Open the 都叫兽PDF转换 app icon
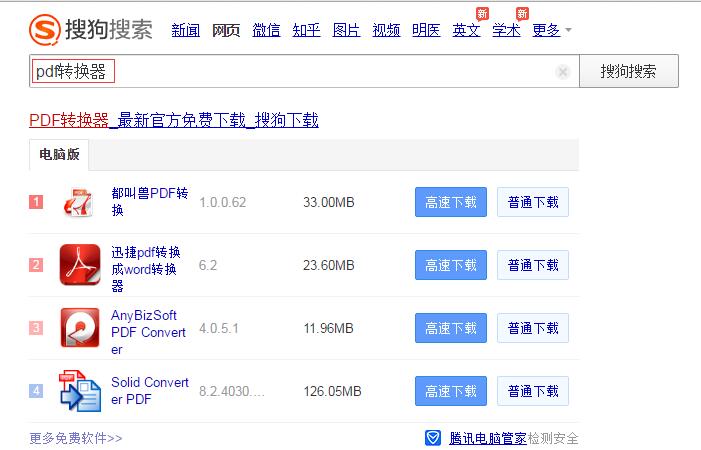Viewport: 701px width, 450px height. (x=79, y=202)
